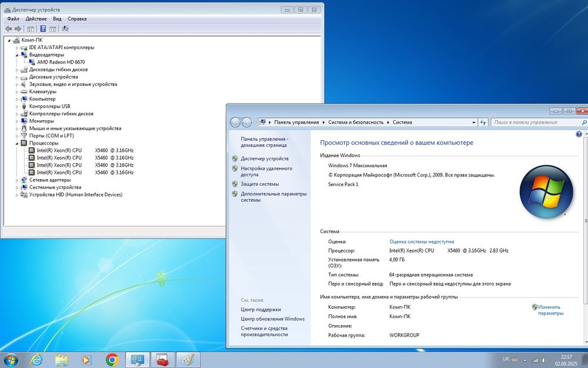Launch Google Chrome from taskbar
Viewport: 588px width, 368px height.
tap(112, 360)
